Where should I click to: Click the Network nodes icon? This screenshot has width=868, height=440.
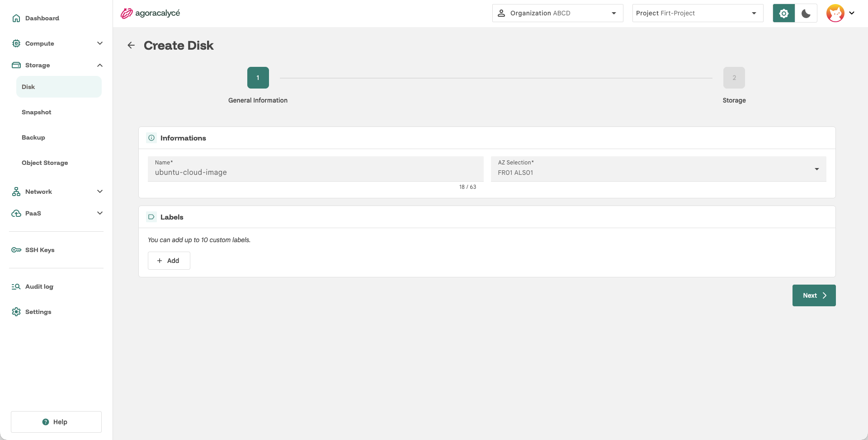(x=16, y=192)
